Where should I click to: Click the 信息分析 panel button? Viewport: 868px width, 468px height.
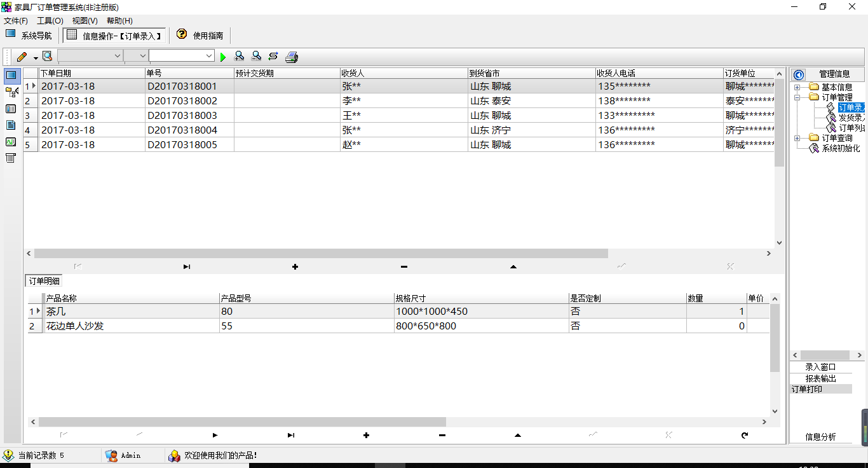pos(821,437)
